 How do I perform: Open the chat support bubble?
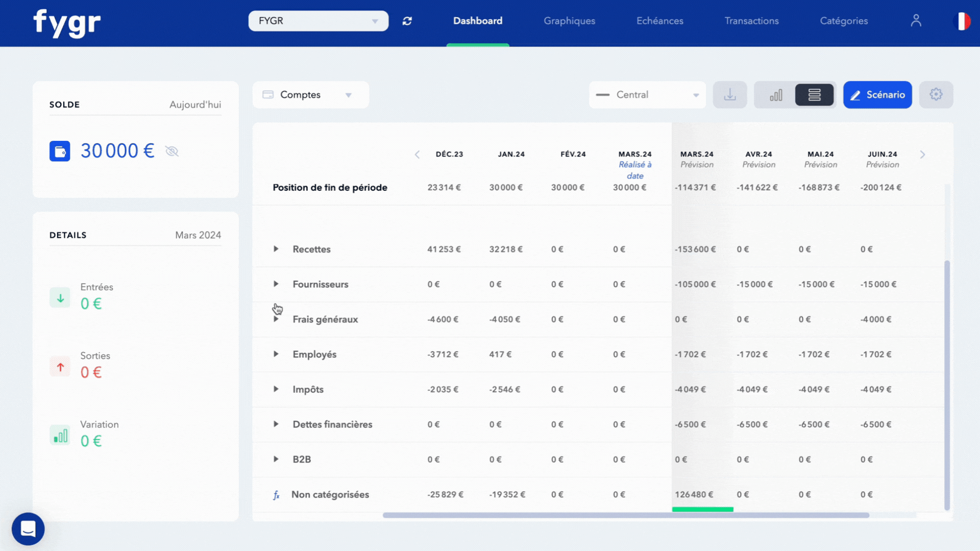click(28, 529)
